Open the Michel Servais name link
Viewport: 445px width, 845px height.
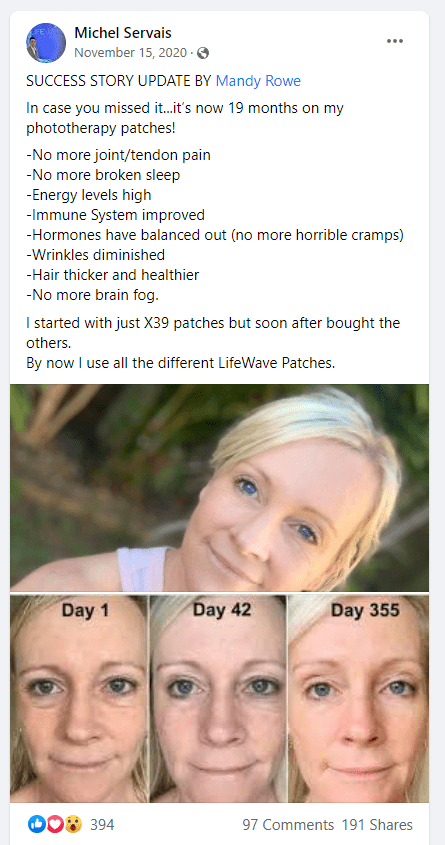[x=123, y=33]
